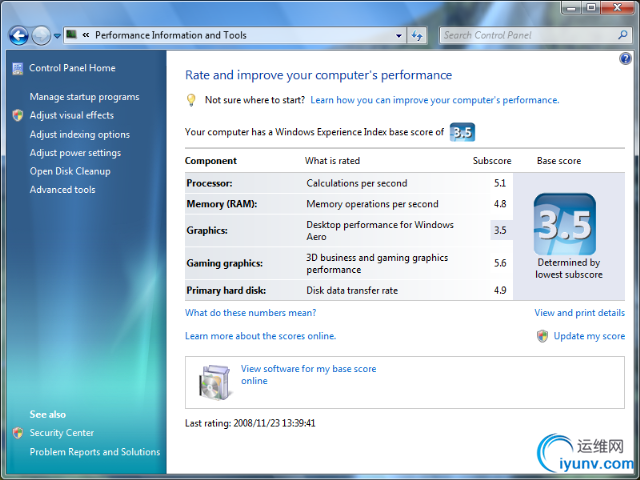640x480 pixels.
Task: Click small 3.5 base score badge
Action: tap(462, 132)
